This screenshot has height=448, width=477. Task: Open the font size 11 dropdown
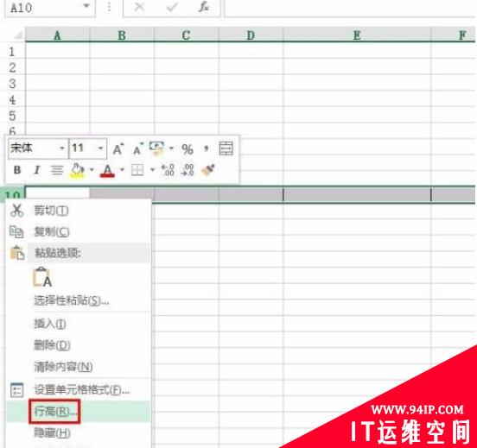[100, 148]
